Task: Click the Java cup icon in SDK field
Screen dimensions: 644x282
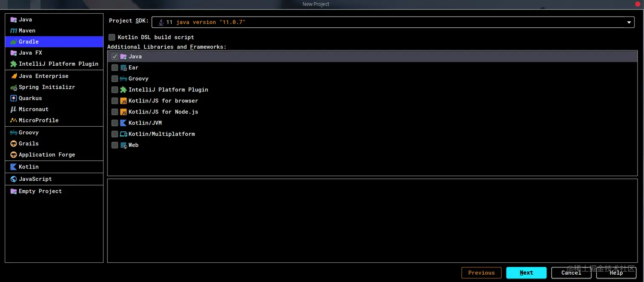Action: tap(161, 22)
